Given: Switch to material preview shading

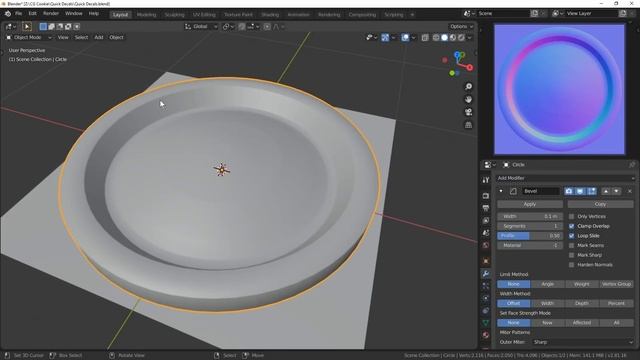Looking at the screenshot, I should [x=453, y=38].
